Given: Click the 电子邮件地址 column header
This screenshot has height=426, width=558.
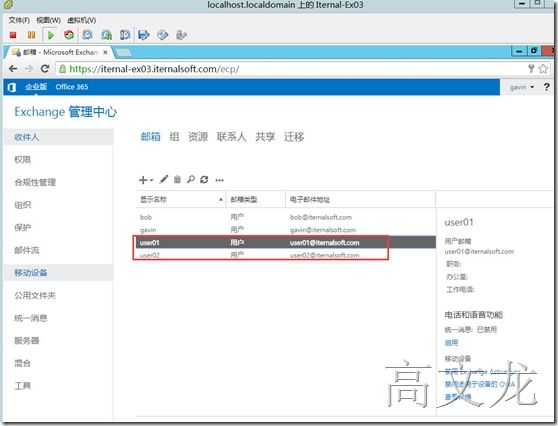Looking at the screenshot, I should tap(360, 200).
